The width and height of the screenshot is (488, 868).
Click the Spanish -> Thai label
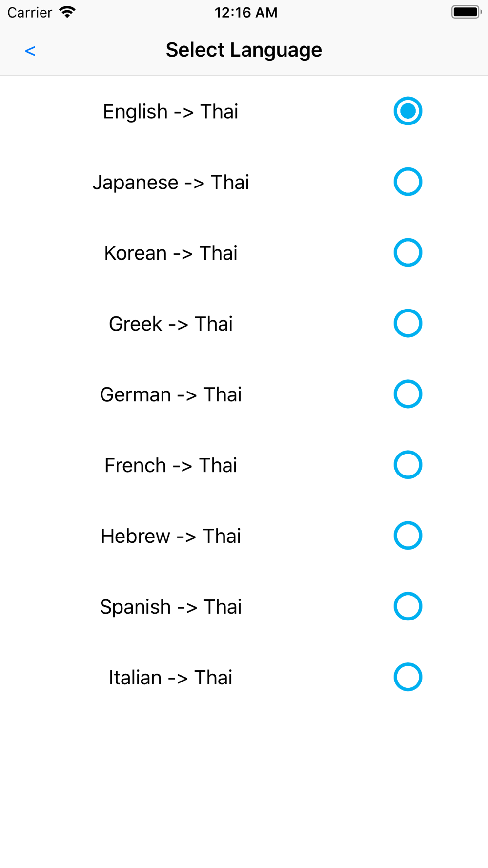pyautogui.click(x=171, y=607)
